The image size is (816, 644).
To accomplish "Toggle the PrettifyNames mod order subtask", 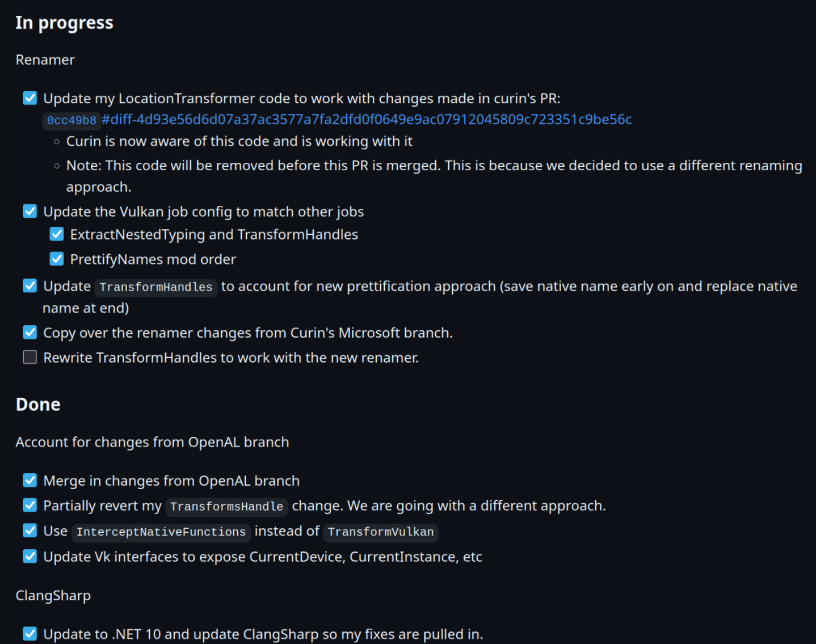I will (x=57, y=259).
